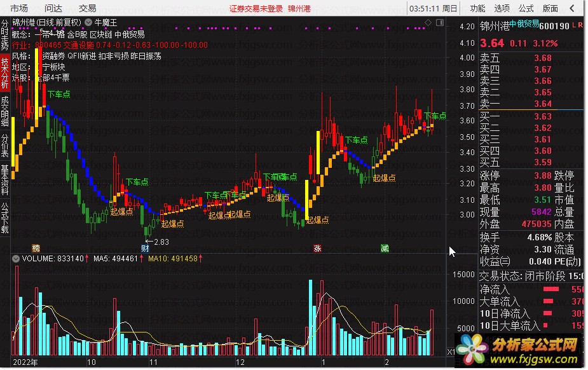Screen dimensions: 588x370
Task: Click the latest price 3.64
Action: [492, 43]
